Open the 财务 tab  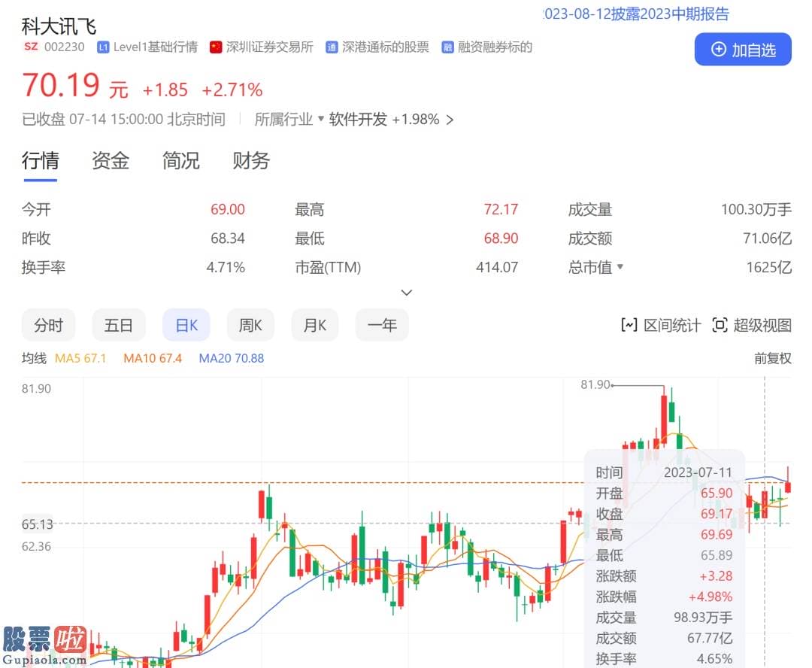251,161
